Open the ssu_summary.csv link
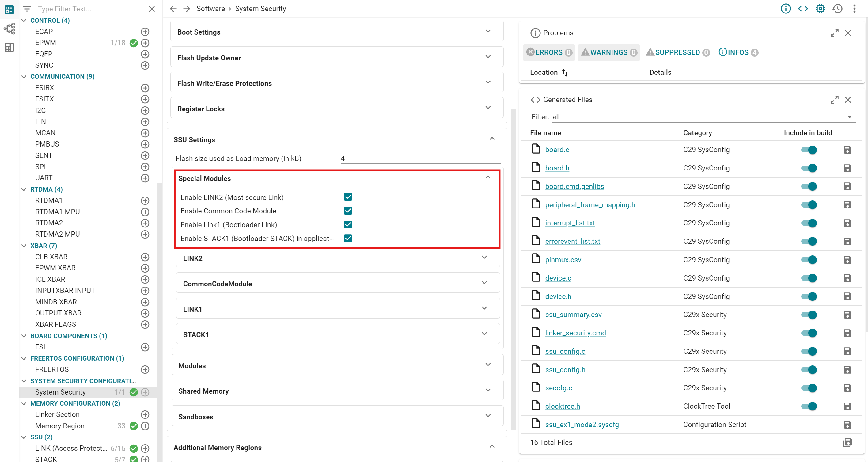This screenshot has height=462, width=868. (x=573, y=315)
